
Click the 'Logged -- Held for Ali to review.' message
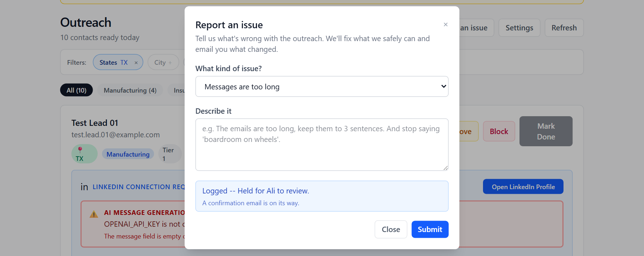point(255,191)
